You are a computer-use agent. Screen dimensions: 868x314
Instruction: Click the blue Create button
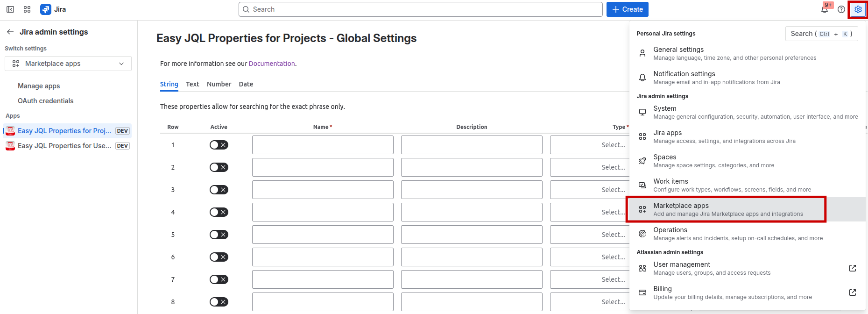coord(627,9)
